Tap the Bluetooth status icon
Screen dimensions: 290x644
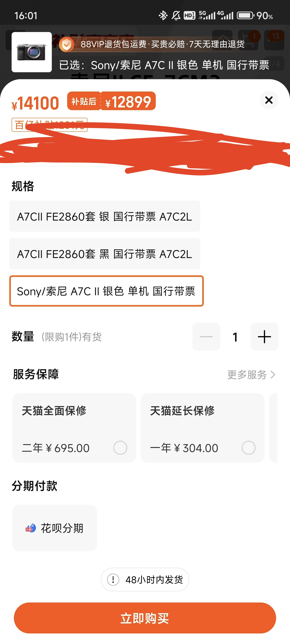coord(163,15)
